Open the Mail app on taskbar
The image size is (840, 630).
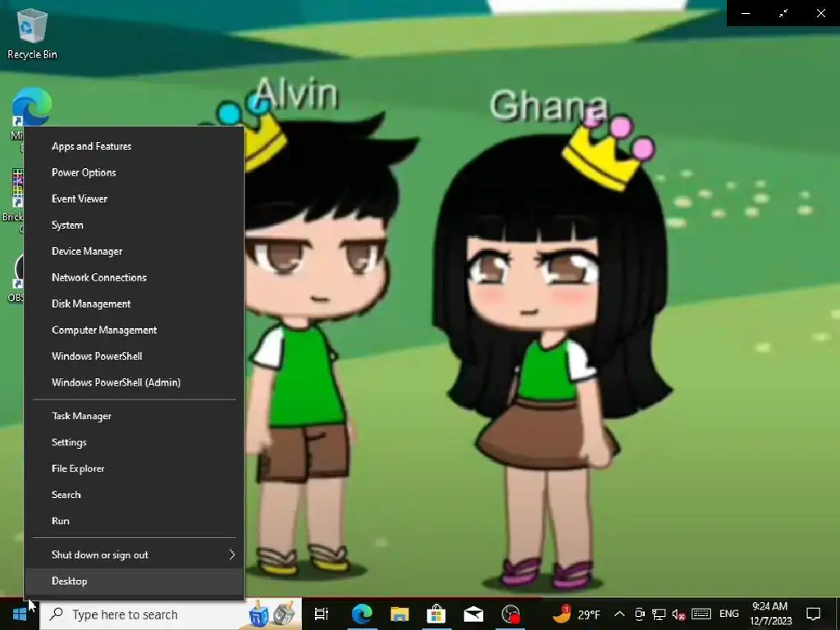473,614
